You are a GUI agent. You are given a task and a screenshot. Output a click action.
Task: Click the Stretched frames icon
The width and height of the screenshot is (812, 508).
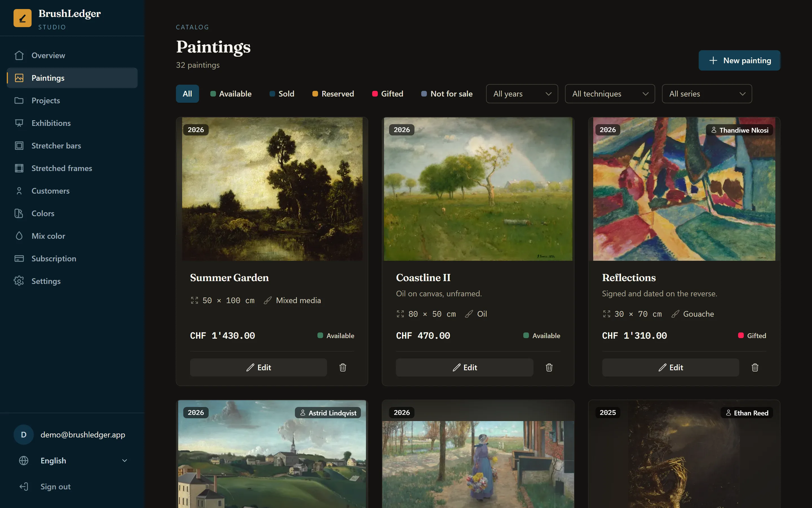pyautogui.click(x=19, y=168)
